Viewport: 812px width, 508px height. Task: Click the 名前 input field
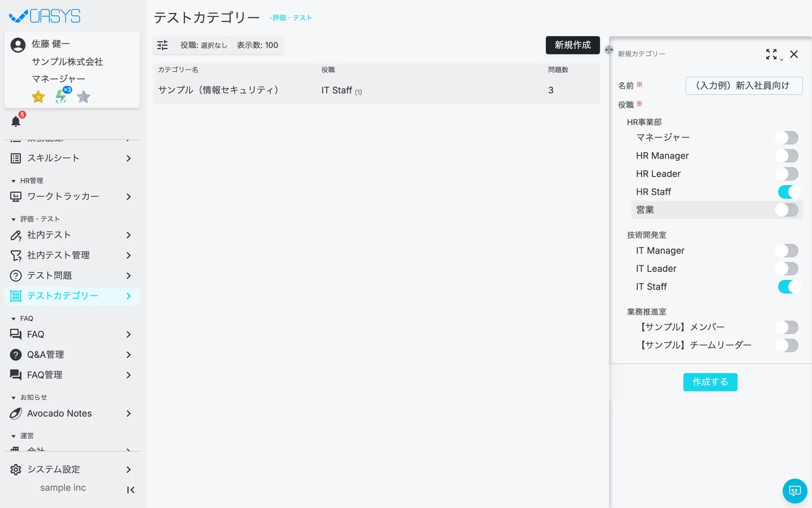pyautogui.click(x=744, y=86)
